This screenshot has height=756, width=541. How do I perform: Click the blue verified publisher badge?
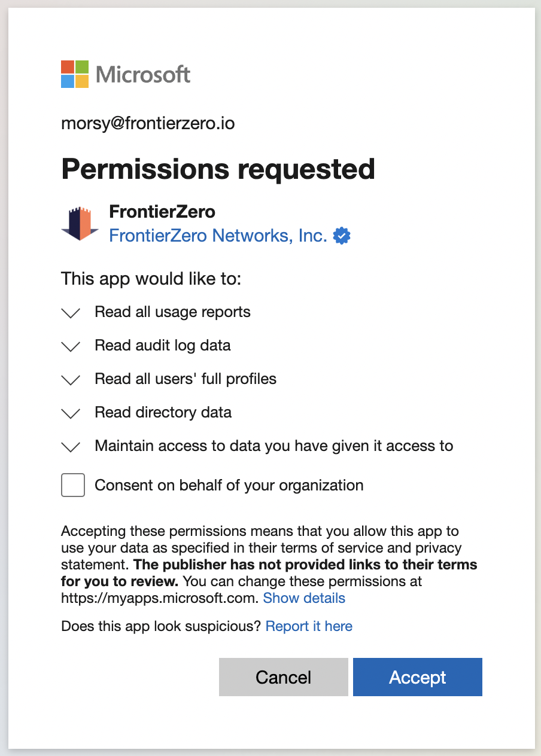(342, 236)
